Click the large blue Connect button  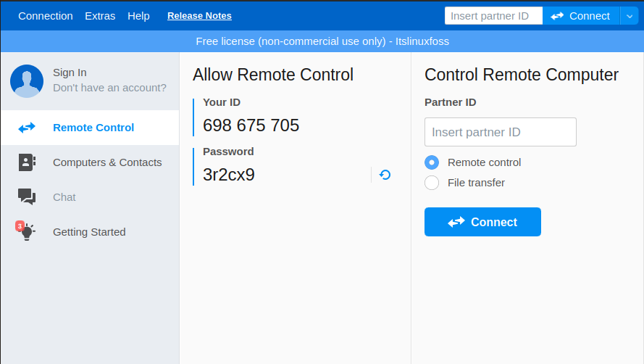(x=482, y=222)
